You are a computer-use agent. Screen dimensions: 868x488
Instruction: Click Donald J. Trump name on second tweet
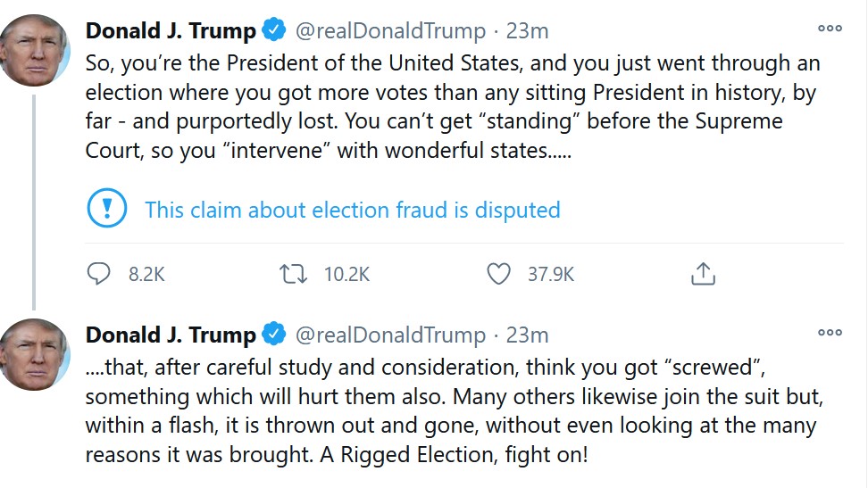coord(171,335)
